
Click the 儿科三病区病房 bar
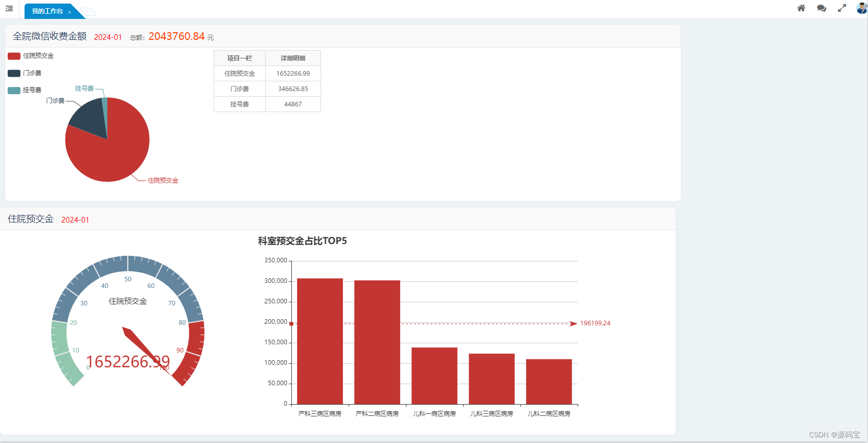pyautogui.click(x=492, y=379)
